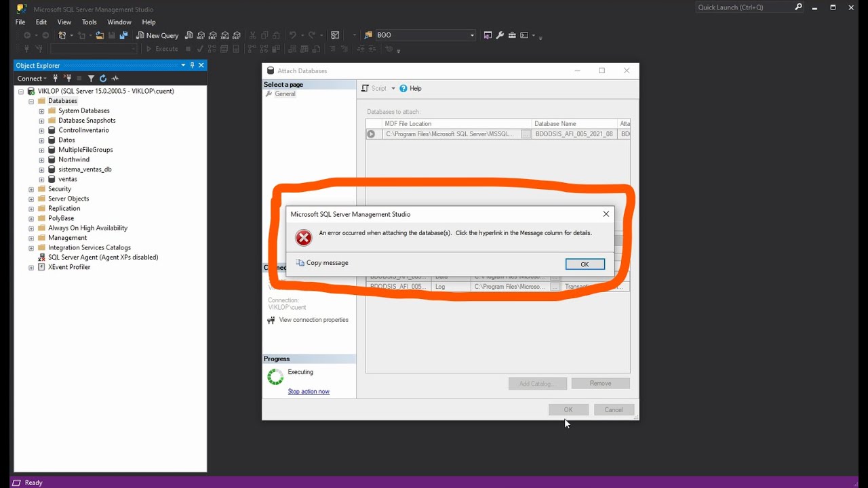Close the error message box with X
The width and height of the screenshot is (868, 488).
coord(606,214)
